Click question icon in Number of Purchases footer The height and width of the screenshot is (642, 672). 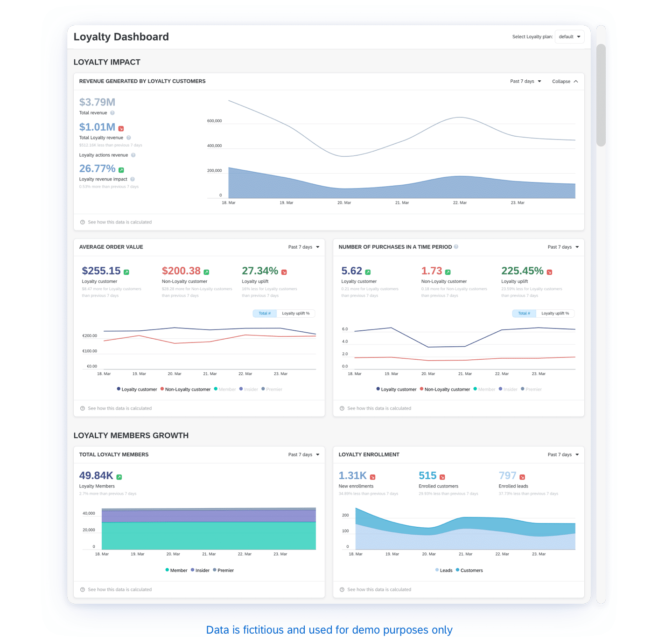tap(342, 408)
